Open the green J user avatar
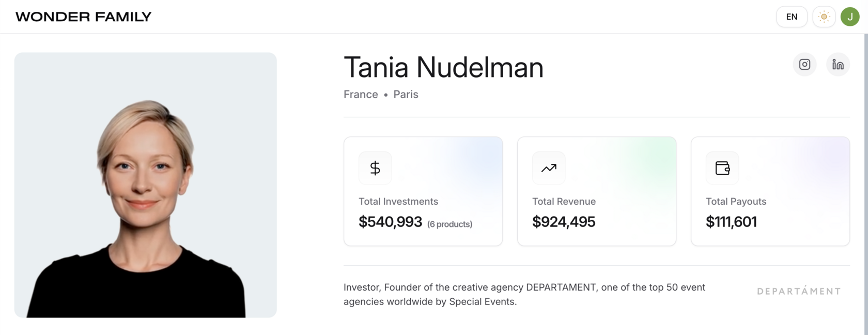The width and height of the screenshot is (868, 335). tap(850, 17)
